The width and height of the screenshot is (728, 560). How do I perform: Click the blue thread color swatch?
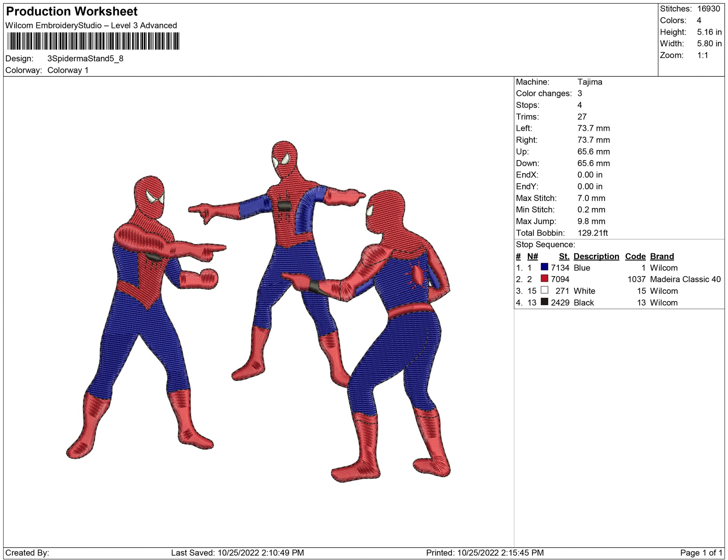pyautogui.click(x=544, y=267)
